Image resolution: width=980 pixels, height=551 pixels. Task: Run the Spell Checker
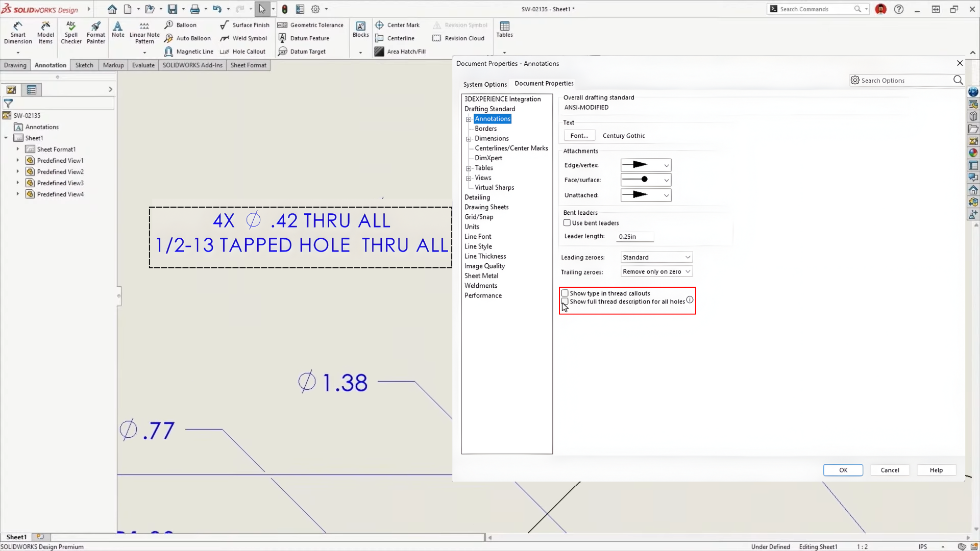coord(71,33)
